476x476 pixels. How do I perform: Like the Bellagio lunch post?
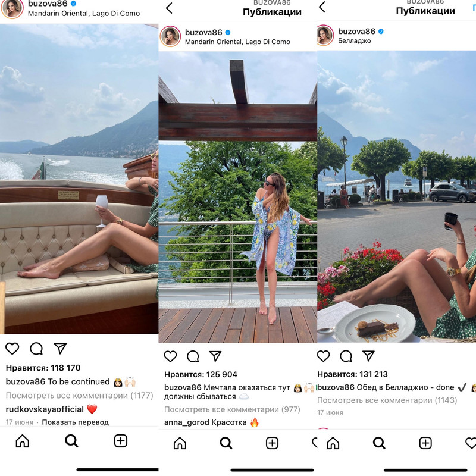pyautogui.click(x=323, y=356)
